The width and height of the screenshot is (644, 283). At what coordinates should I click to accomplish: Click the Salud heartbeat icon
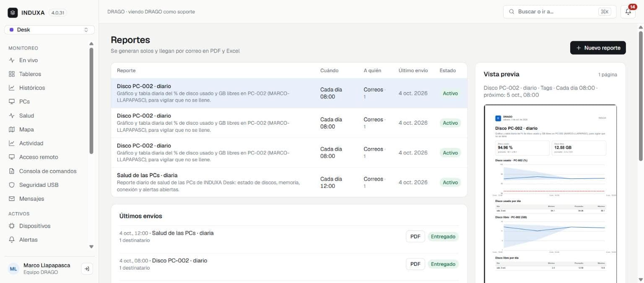[12, 115]
